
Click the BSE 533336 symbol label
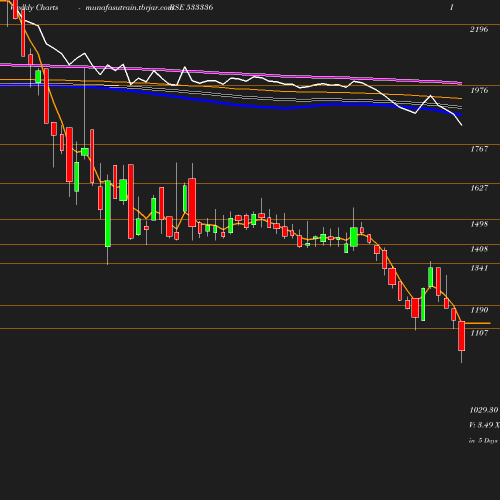click(192, 7)
